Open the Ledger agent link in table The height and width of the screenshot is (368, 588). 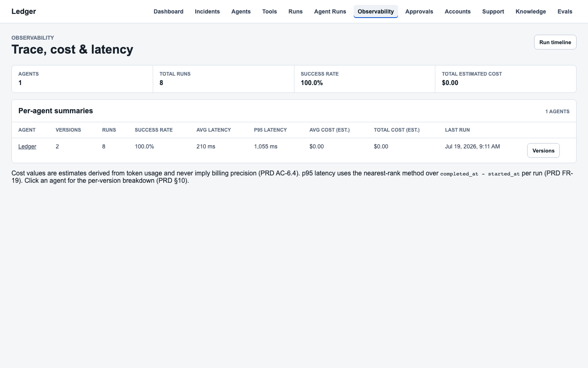(27, 146)
